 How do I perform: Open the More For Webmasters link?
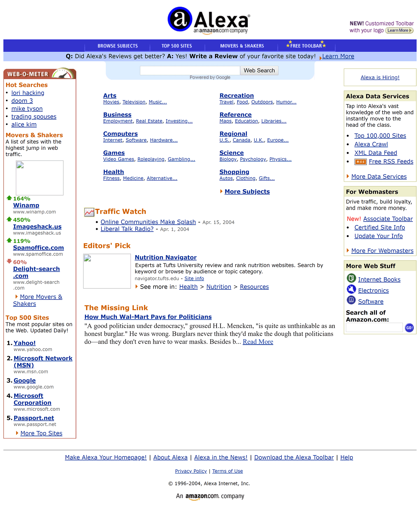(x=382, y=251)
